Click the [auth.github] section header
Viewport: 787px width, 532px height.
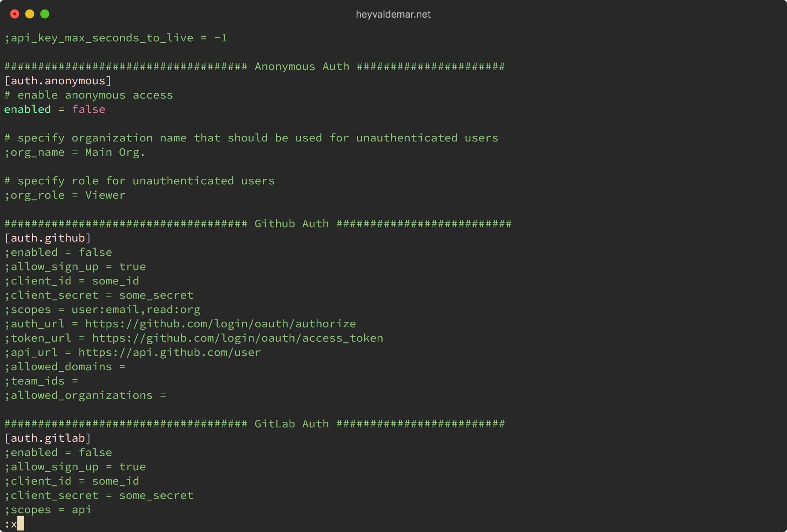point(48,237)
